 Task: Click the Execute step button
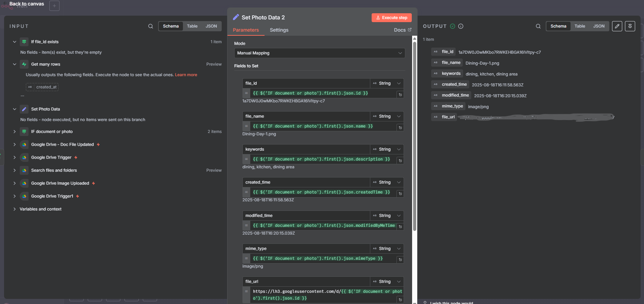(391, 18)
